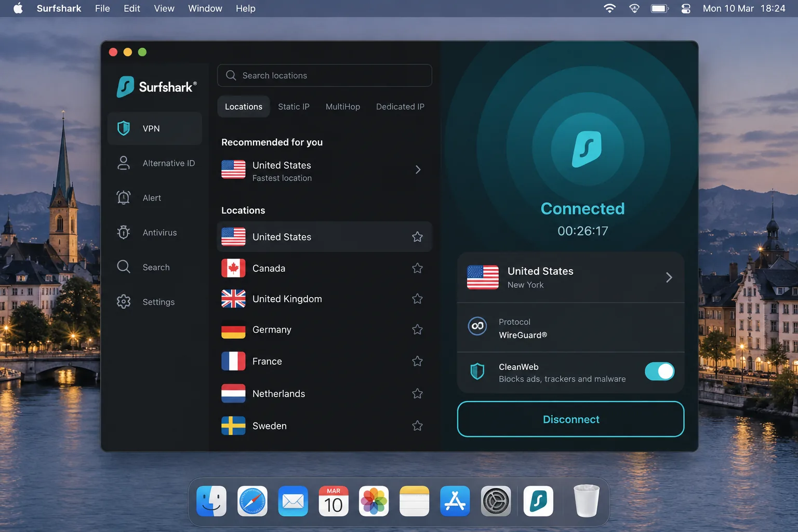The image size is (798, 532).
Task: Switch to the Static IP tab
Action: coord(294,107)
